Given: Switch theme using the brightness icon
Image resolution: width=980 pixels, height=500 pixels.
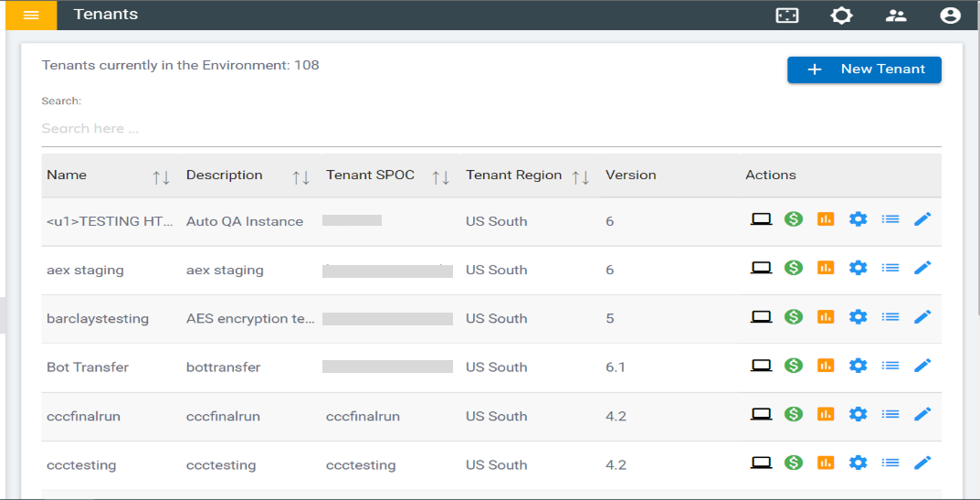Looking at the screenshot, I should 841,16.
